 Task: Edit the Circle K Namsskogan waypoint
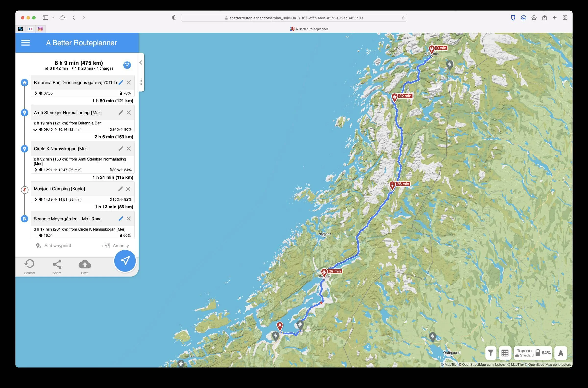click(121, 148)
